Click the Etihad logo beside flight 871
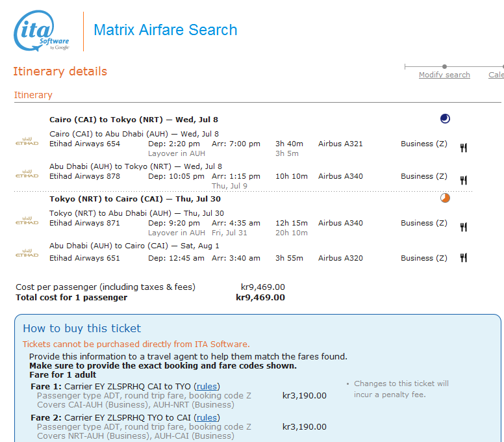504x442 pixels. (27, 222)
